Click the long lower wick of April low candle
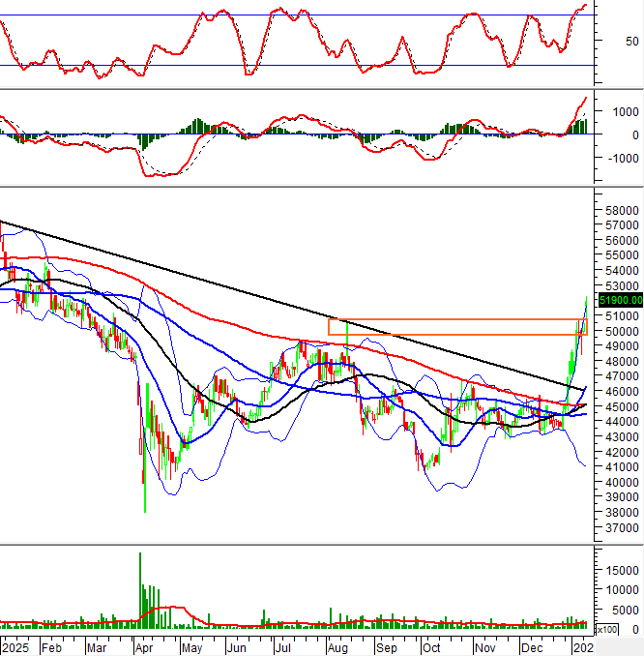This screenshot has height=656, width=644. click(x=145, y=498)
